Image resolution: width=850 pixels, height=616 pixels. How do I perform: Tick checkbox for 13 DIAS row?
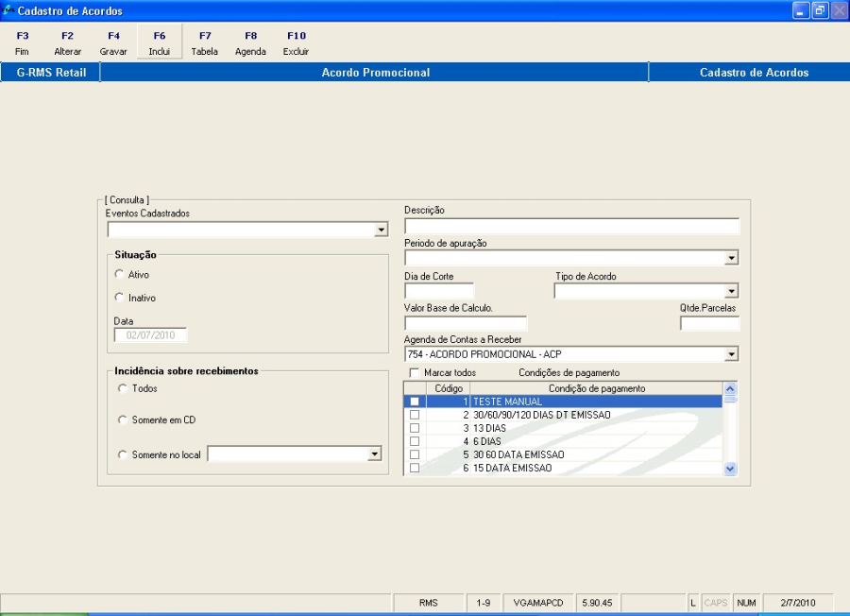[x=415, y=428]
